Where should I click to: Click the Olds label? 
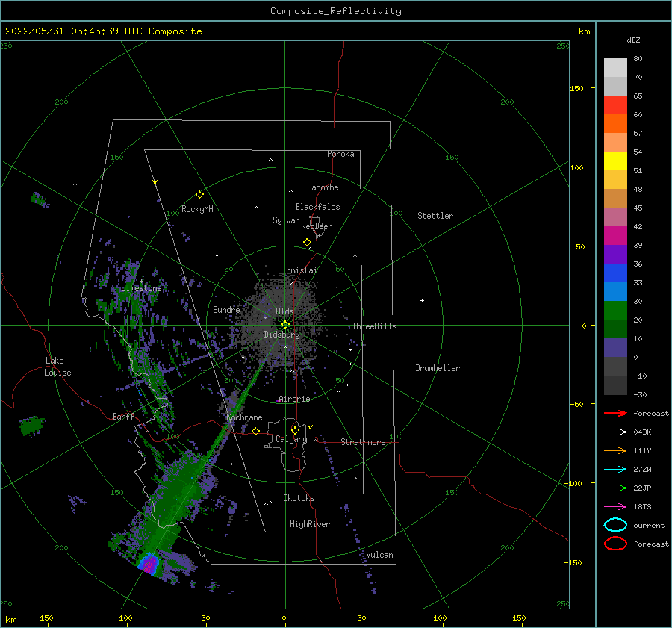click(x=284, y=311)
